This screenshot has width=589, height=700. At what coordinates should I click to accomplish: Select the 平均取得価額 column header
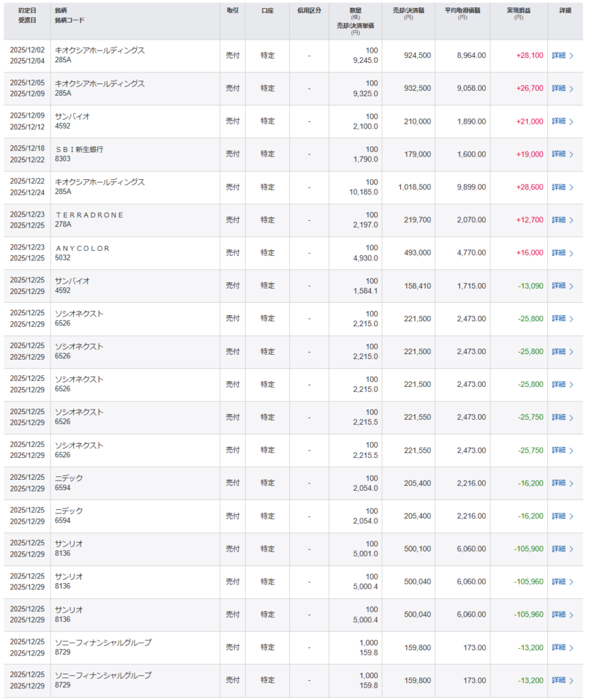(462, 14)
